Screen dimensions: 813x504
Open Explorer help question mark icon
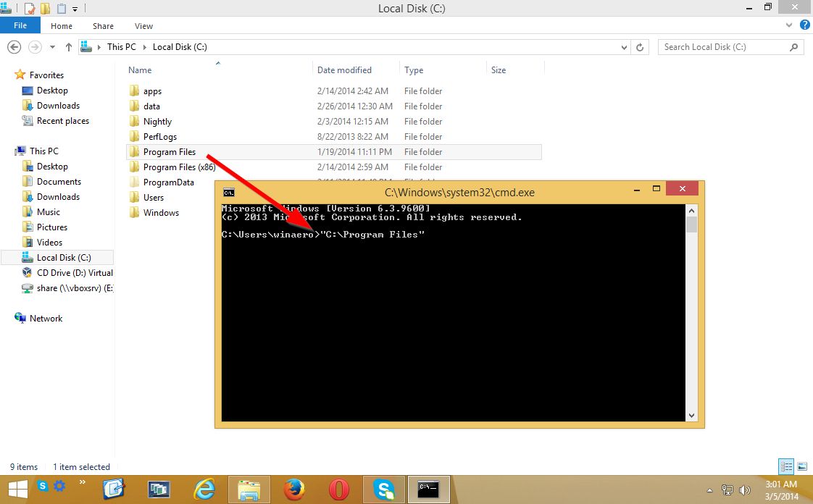point(805,25)
